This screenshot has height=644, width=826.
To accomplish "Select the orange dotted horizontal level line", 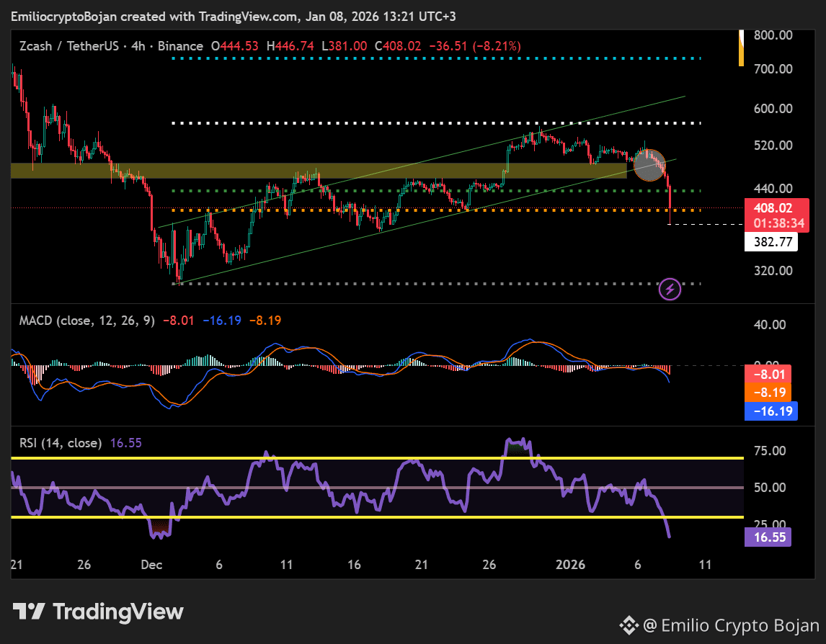I will click(x=436, y=210).
